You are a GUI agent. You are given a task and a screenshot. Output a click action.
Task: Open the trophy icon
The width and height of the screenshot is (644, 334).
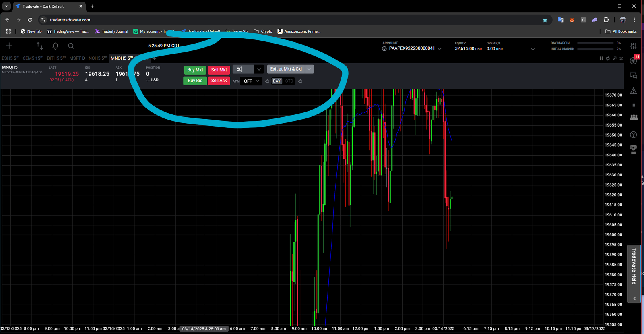(x=634, y=149)
